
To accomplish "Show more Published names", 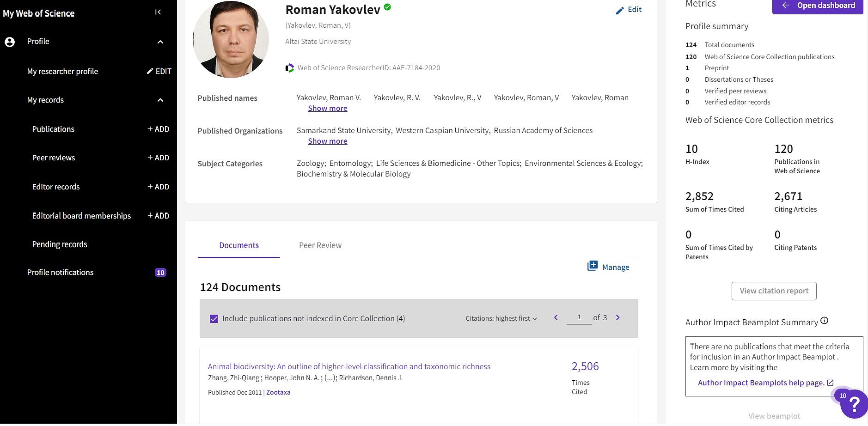I will (x=327, y=108).
